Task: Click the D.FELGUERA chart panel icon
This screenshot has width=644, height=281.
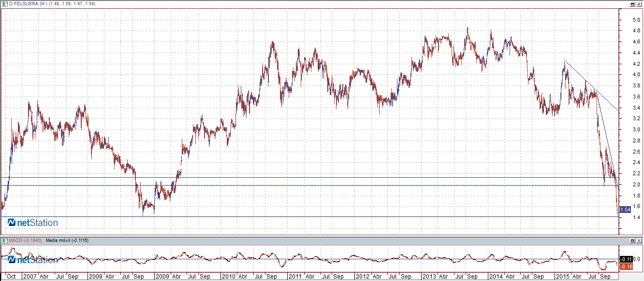Action: click(x=5, y=3)
